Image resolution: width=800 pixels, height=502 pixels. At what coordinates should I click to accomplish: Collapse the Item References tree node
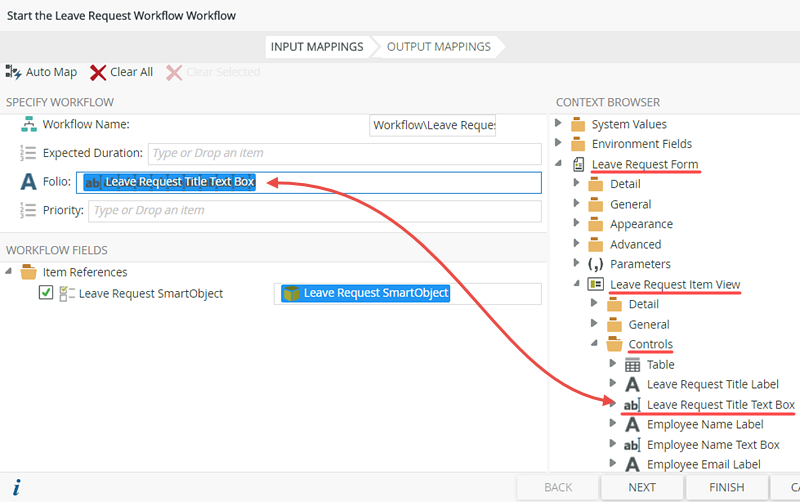10,272
